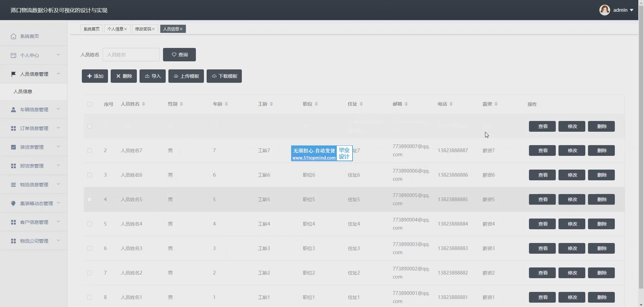Expand the 卸货表管理 chevron
The height and width of the screenshot is (307, 644).
pyautogui.click(x=58, y=165)
